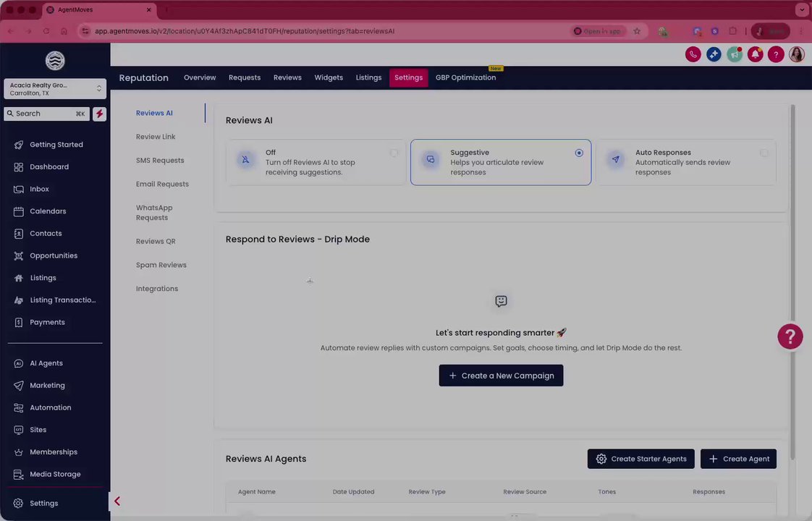Open Review Link settings section
812x521 pixels.
(x=156, y=137)
